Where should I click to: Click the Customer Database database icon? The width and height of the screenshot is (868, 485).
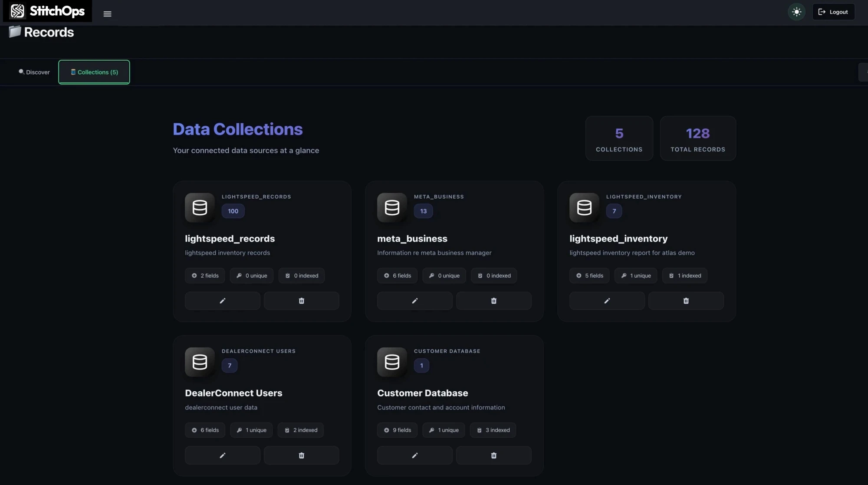(x=392, y=362)
